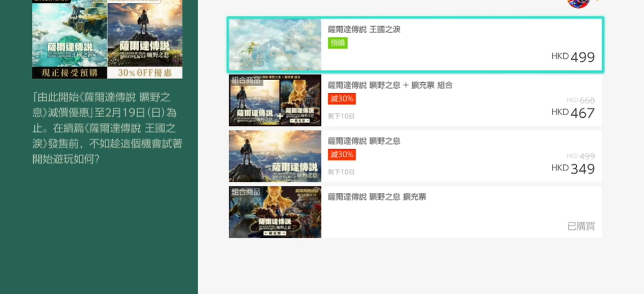Image resolution: width=644 pixels, height=294 pixels.
Task: Click the HKD 349 sale price
Action: [573, 169]
